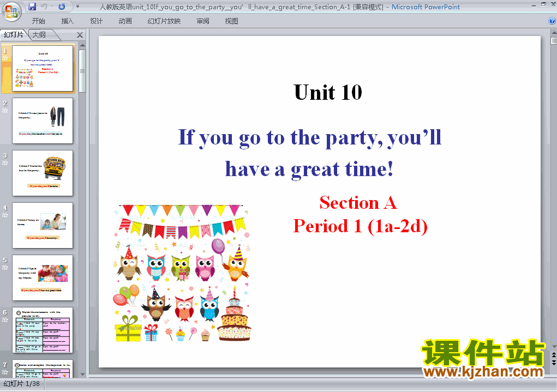Click the up arrow of the slide area scrollbar
This screenshot has height=392, width=557.
[x=554, y=32]
